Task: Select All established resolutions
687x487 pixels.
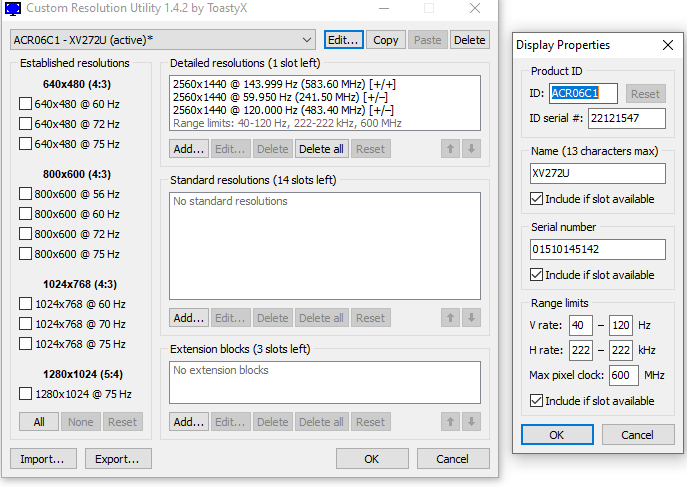Action: click(39, 422)
